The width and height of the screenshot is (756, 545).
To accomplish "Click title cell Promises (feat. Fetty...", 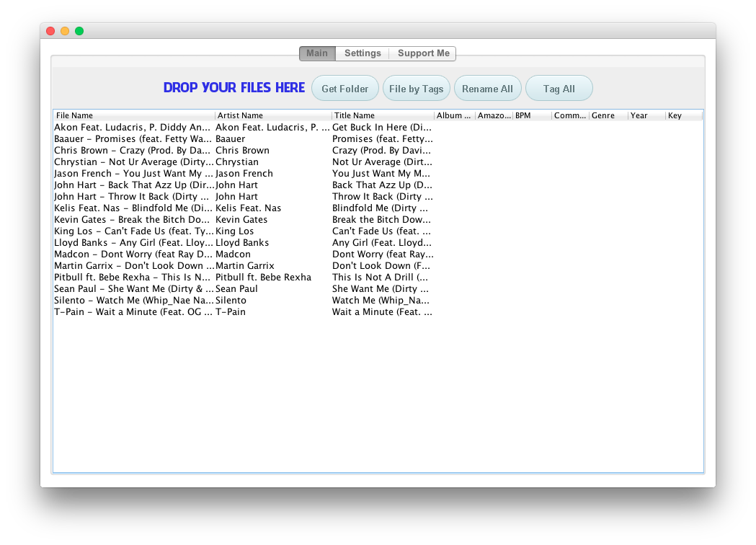I will pyautogui.click(x=383, y=139).
